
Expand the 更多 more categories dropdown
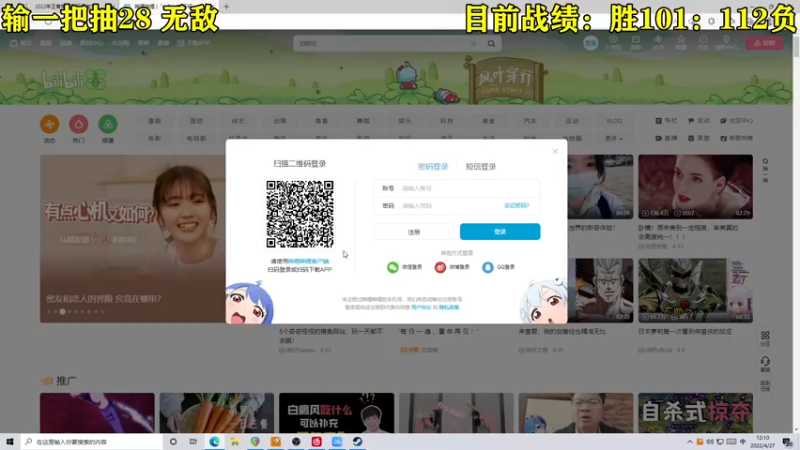(x=614, y=138)
